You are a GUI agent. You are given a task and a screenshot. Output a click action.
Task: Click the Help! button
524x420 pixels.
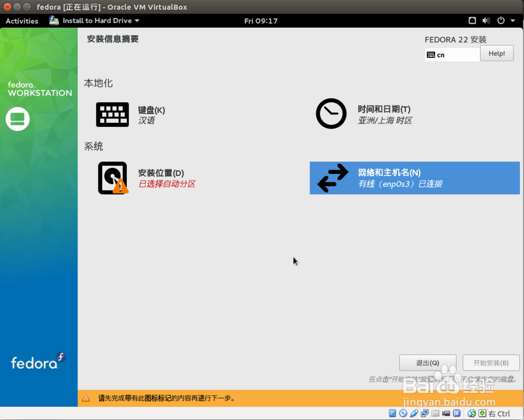[x=497, y=53]
